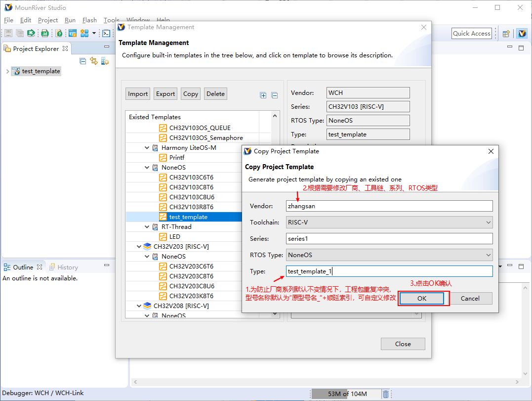Click the garbage collector trash icon
Viewport: 532px width, 401px height.
[x=386, y=394]
